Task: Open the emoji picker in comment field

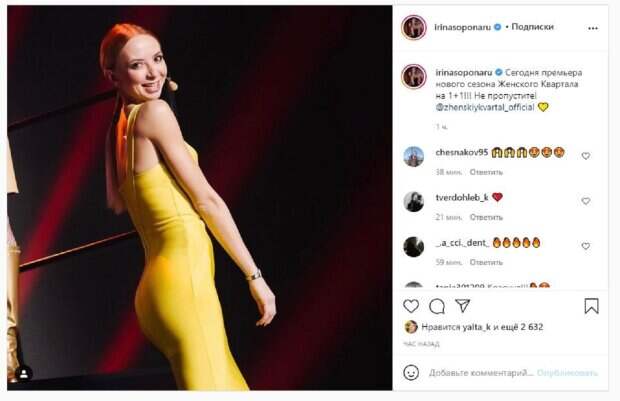Action: pyautogui.click(x=411, y=372)
